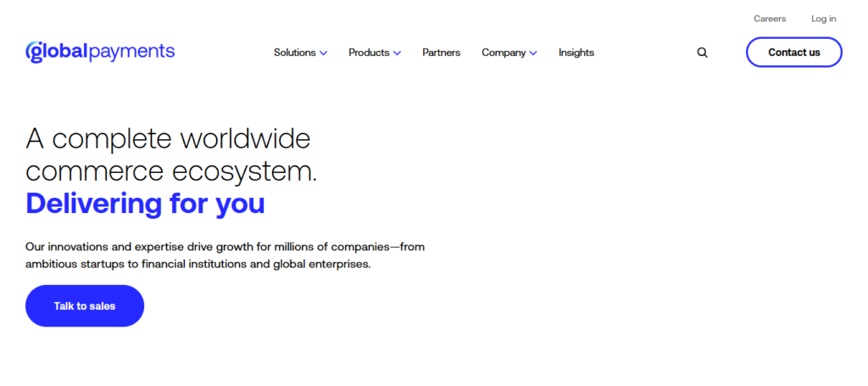Screen dimensions: 868x386
Task: Click the 'A complete worldwide' heading text
Action: [169, 138]
